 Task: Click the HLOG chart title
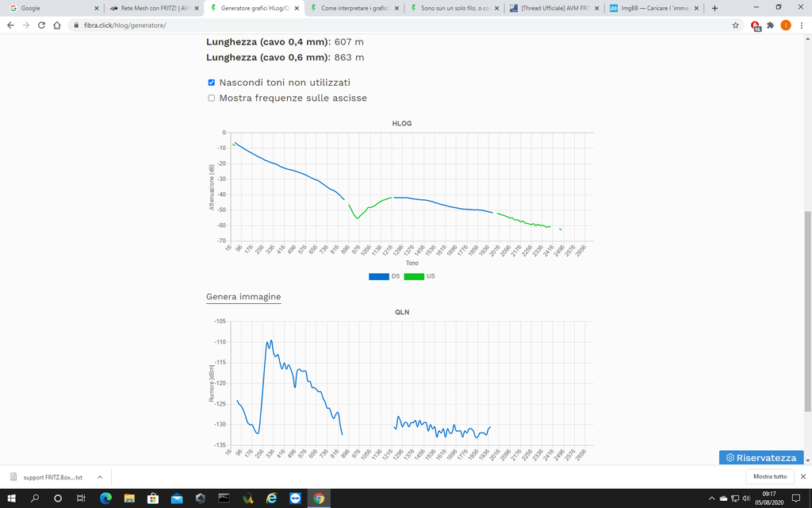(x=402, y=123)
